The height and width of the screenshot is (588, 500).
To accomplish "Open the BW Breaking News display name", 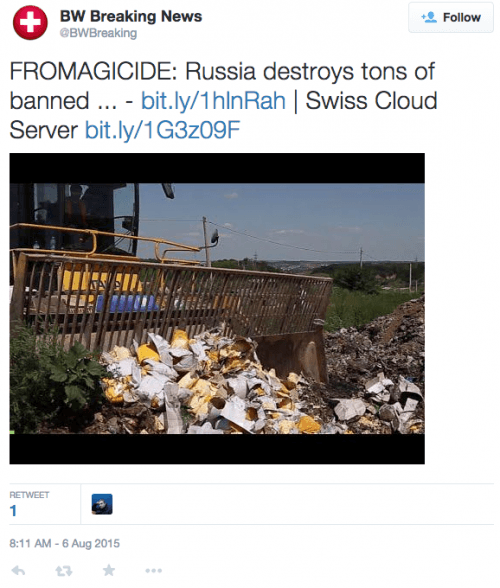I will 131,16.
